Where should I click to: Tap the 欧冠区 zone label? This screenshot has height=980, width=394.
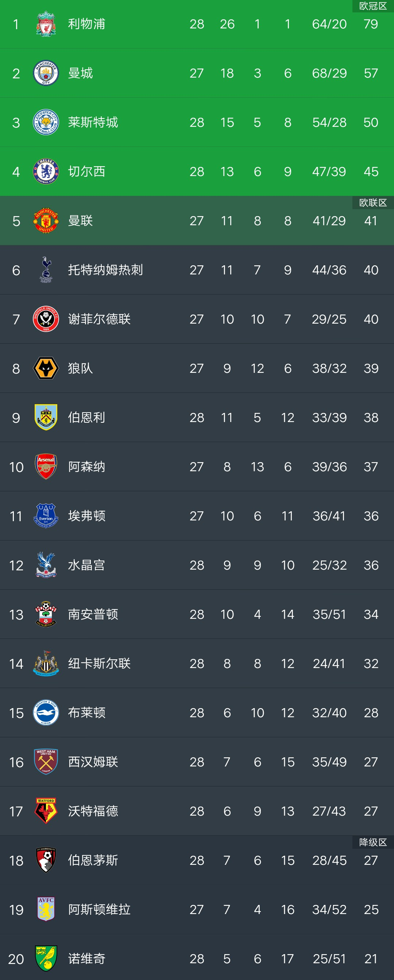[373, 6]
